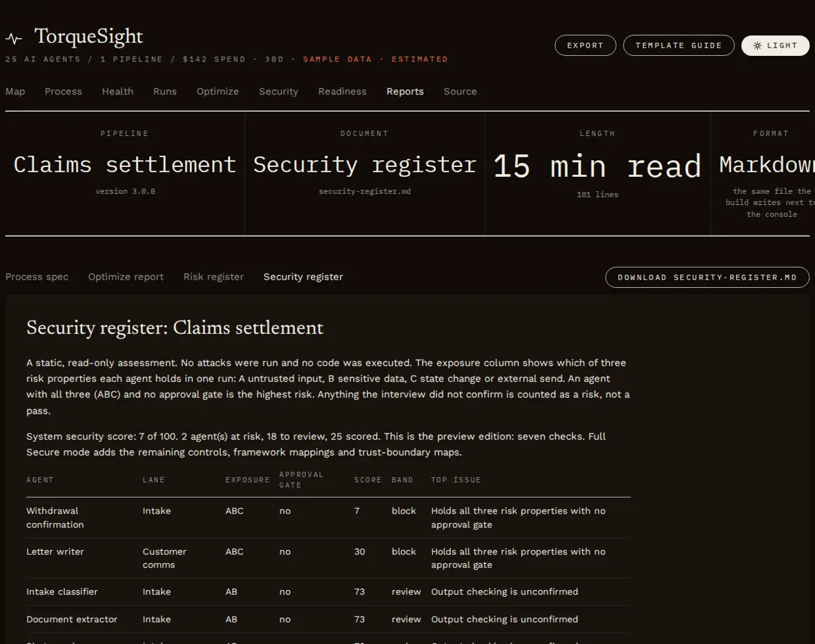This screenshot has width=815, height=644.
Task: Click the 'security-register.md' filename under Document
Action: pyautogui.click(x=365, y=191)
